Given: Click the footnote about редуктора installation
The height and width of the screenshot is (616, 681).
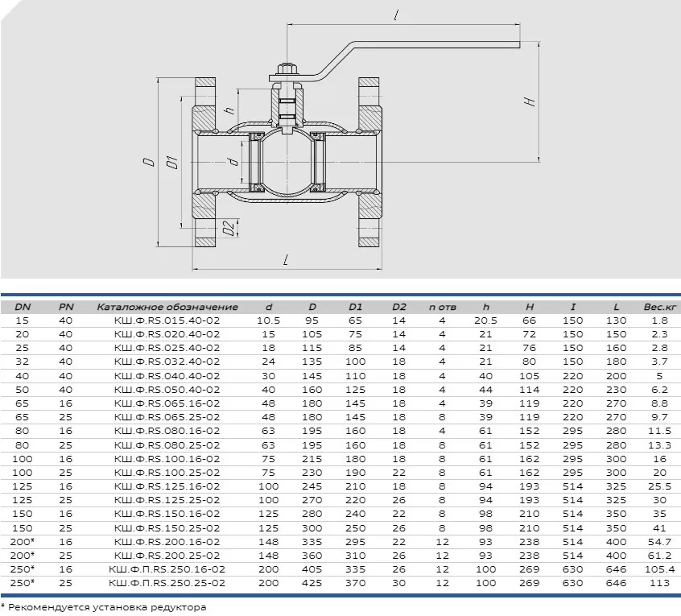Looking at the screenshot, I should (104, 606).
